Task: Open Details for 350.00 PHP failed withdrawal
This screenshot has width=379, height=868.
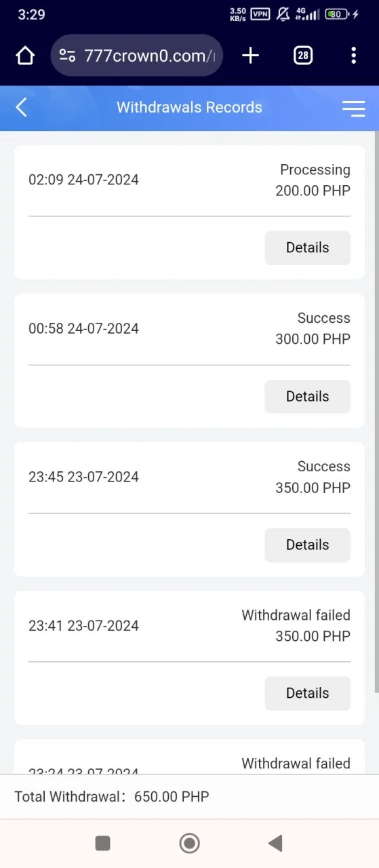Action: tap(307, 693)
